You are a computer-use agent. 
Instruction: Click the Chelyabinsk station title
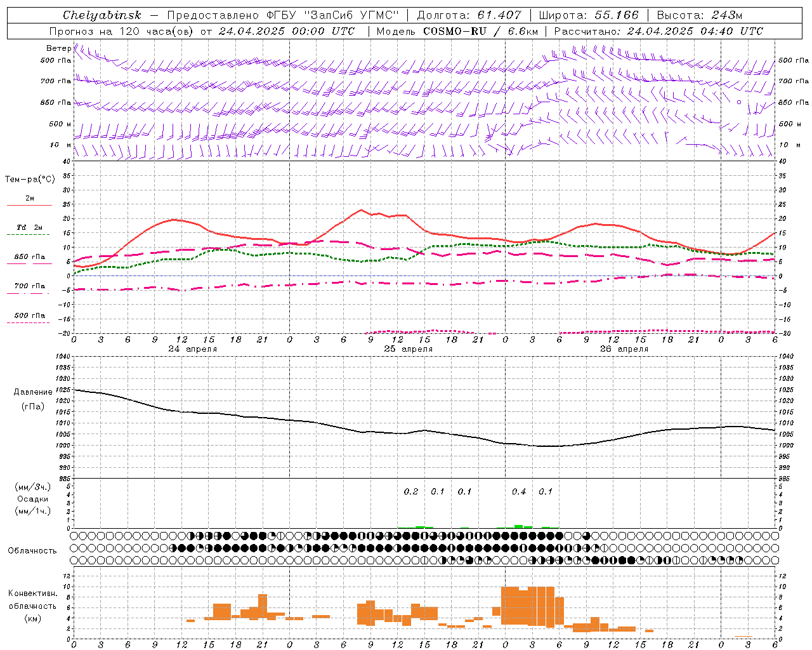click(x=102, y=15)
